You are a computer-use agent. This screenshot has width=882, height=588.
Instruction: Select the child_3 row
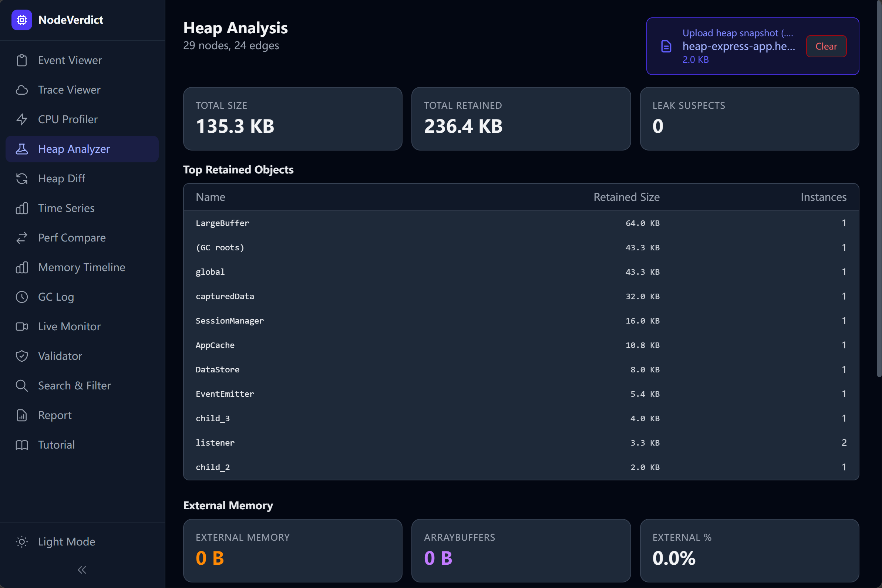[x=521, y=418]
